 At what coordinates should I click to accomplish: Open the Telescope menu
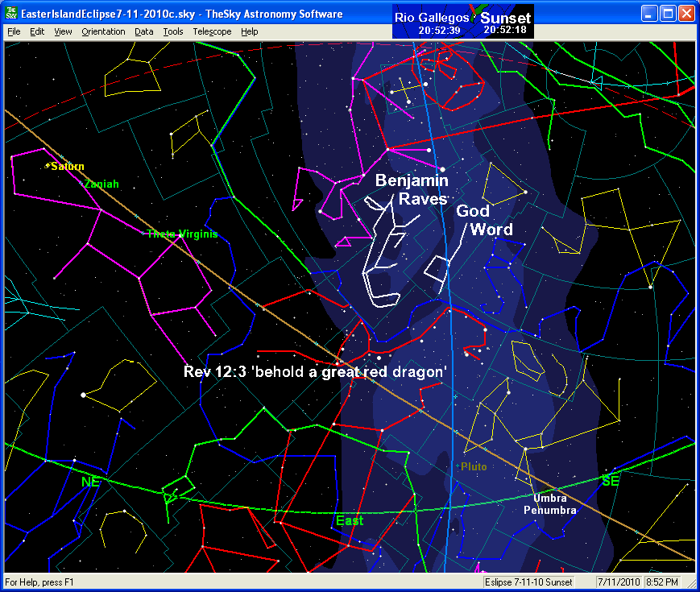(x=212, y=31)
